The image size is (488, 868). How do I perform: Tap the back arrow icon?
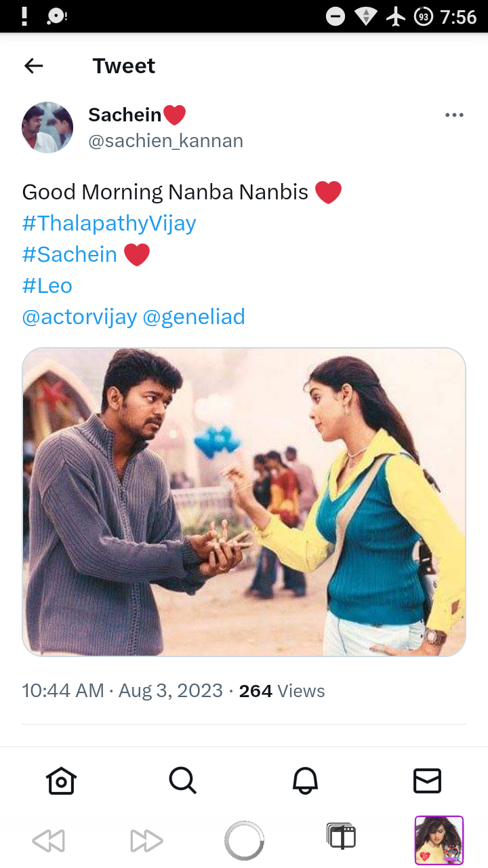(33, 66)
